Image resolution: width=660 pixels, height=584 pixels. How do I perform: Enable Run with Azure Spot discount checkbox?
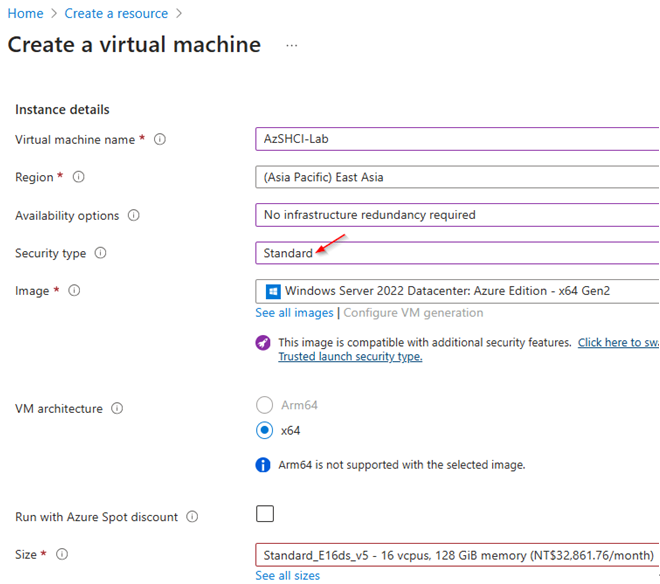(x=265, y=514)
